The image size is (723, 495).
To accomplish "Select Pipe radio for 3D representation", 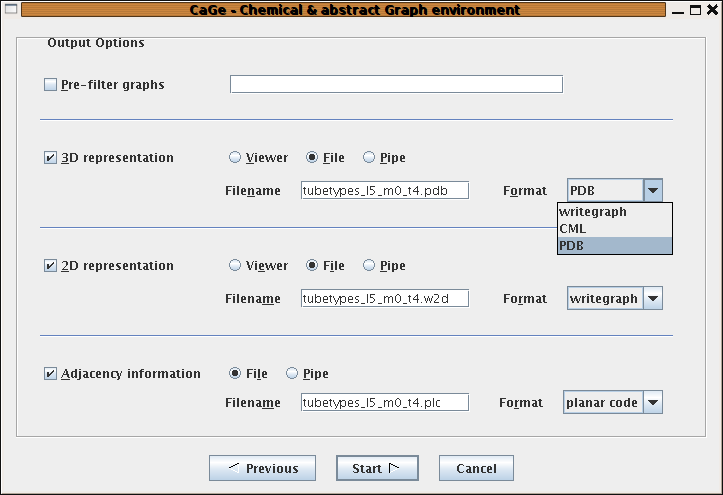I will coord(369,158).
